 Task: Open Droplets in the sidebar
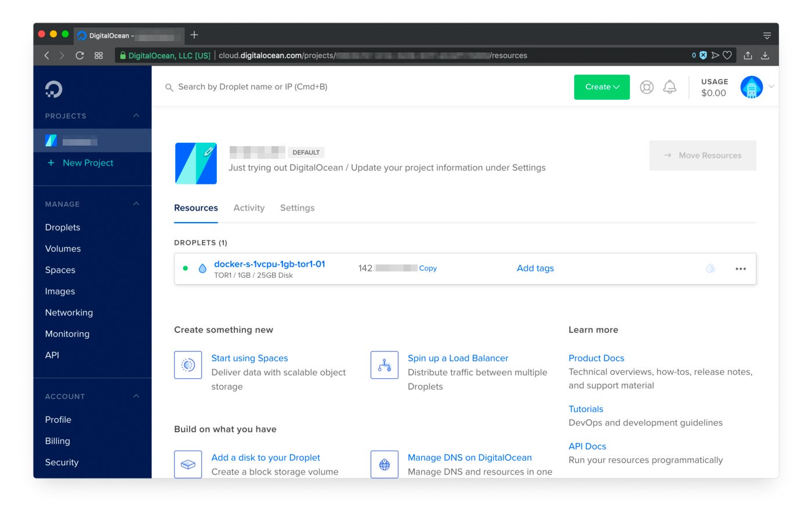click(x=63, y=227)
